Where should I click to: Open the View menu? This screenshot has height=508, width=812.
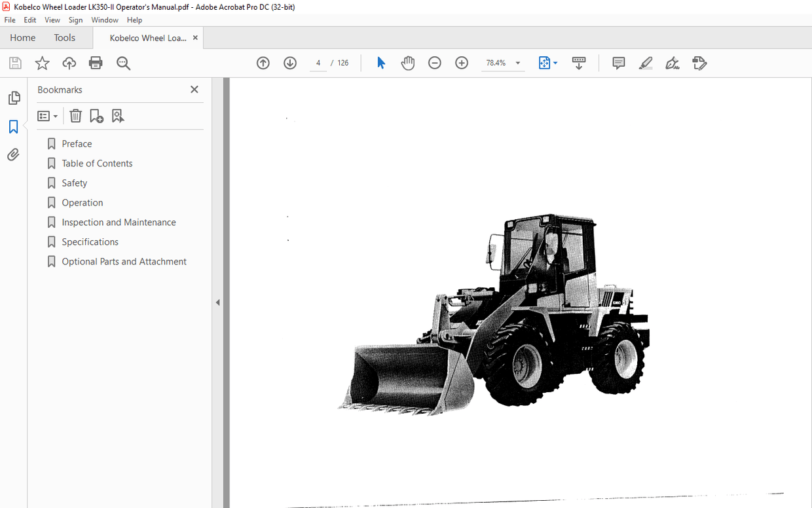(x=52, y=20)
